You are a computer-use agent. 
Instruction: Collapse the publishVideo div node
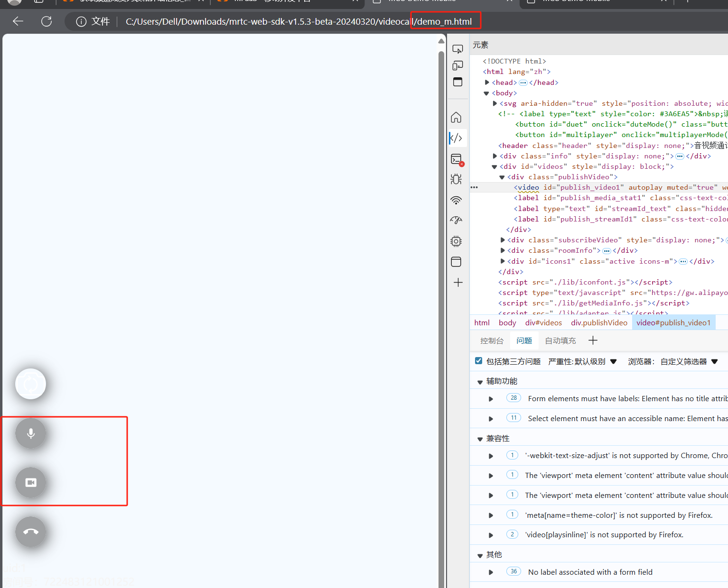[x=502, y=177]
